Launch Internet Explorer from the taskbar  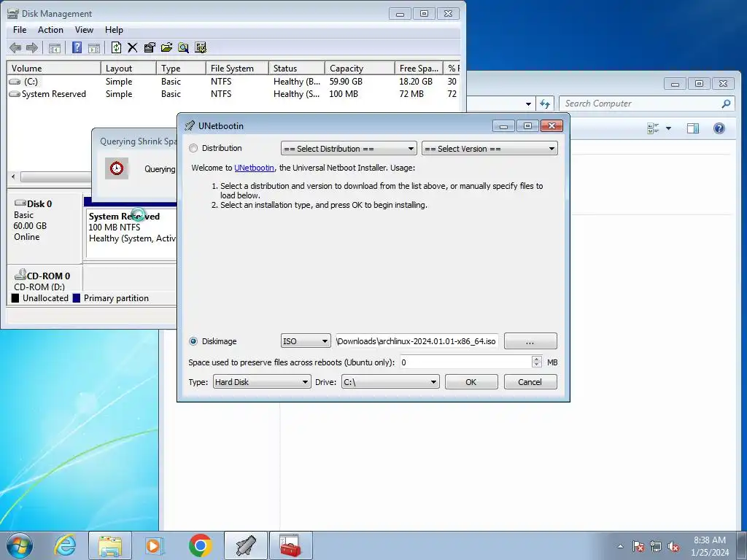click(64, 545)
